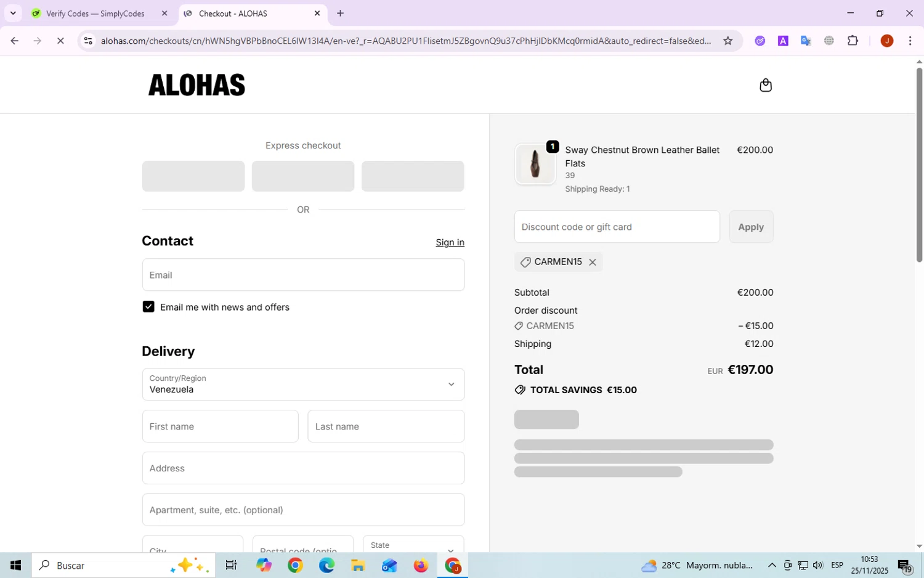Click the TOTAL SAVINGS €15.00 text
924x578 pixels.
click(x=583, y=390)
